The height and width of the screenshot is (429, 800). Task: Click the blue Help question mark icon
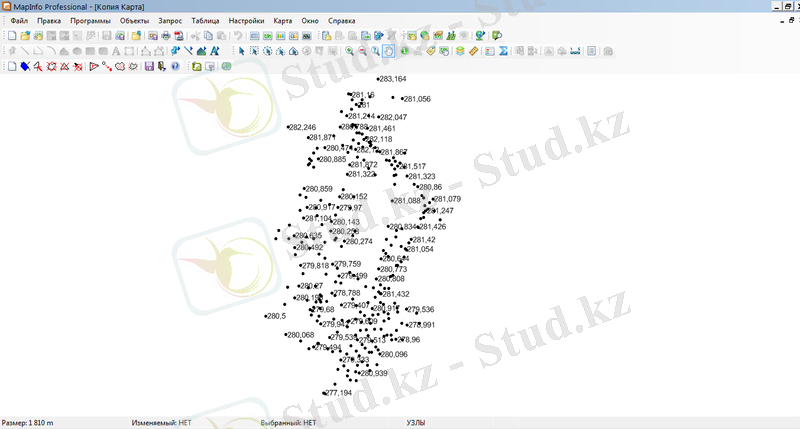pos(175,66)
